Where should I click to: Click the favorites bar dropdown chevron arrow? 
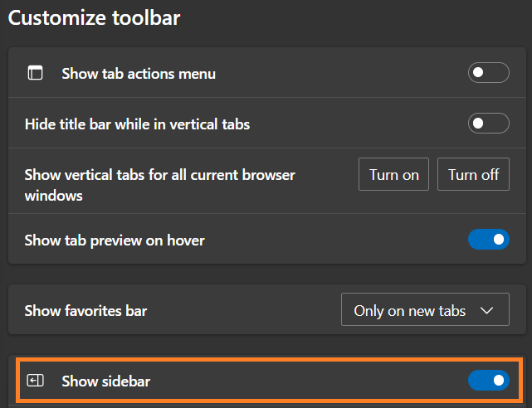[487, 311]
